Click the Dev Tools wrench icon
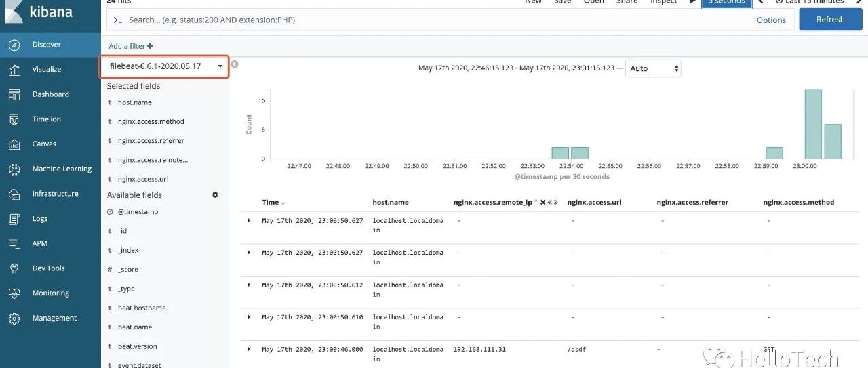Screen dimensions: 868x368 click(14, 268)
